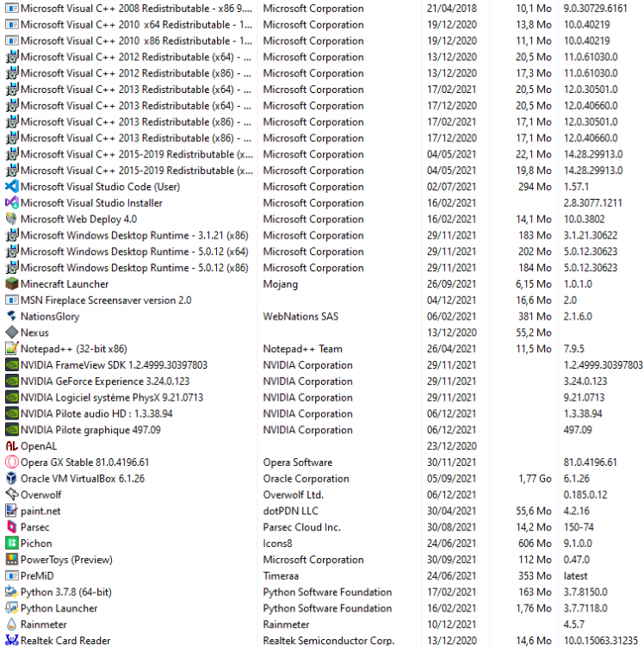Click size value 606 Mo

coord(535,544)
